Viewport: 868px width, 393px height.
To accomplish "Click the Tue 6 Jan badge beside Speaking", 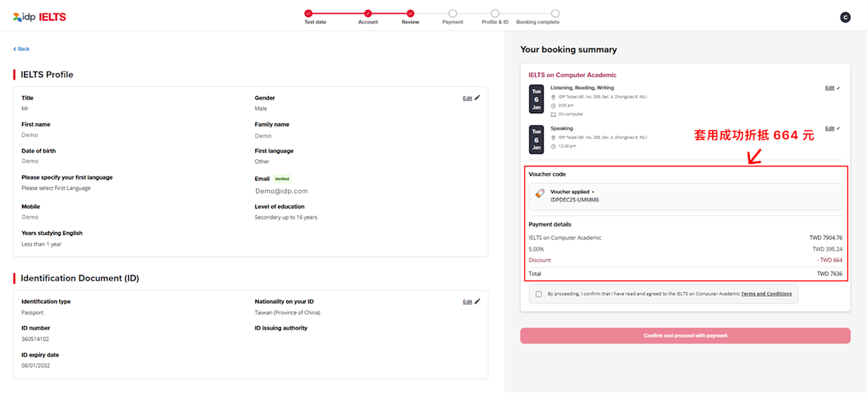I will 536,140.
